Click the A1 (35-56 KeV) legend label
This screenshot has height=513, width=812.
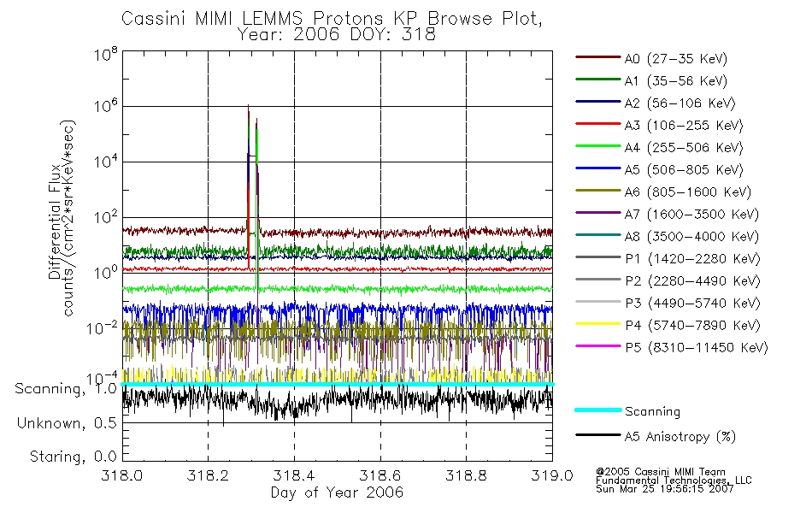point(675,81)
